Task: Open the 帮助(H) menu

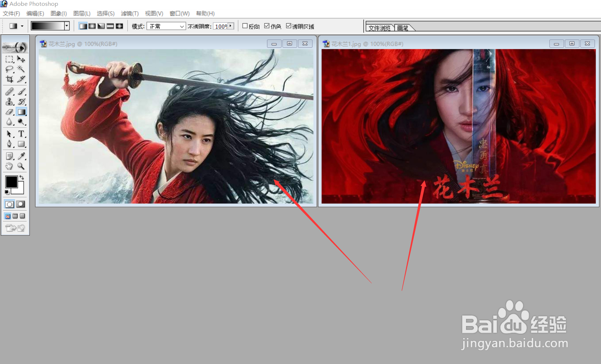Action: [205, 13]
